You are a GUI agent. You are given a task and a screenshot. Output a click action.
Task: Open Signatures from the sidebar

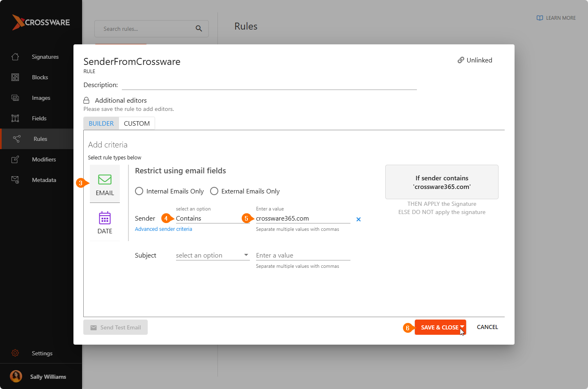[x=45, y=57]
